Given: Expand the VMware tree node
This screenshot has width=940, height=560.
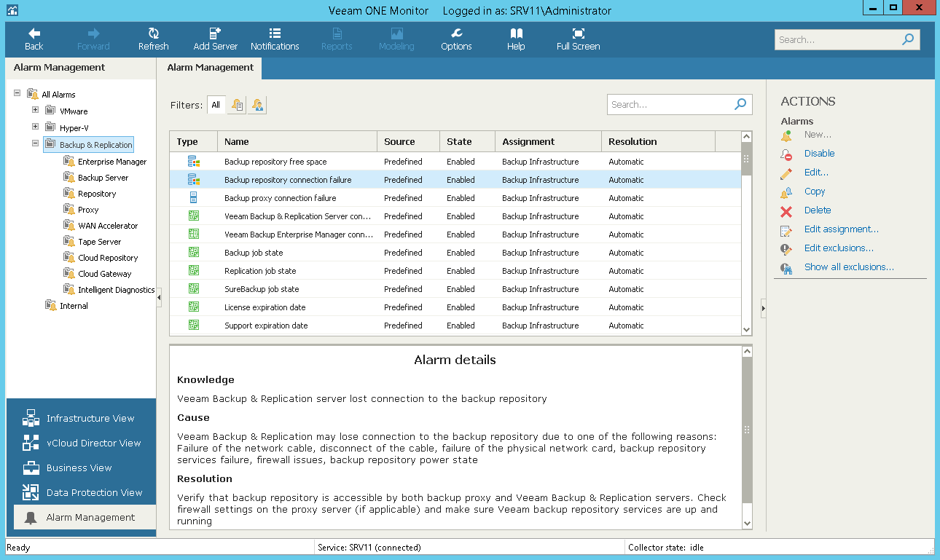Looking at the screenshot, I should pyautogui.click(x=36, y=110).
